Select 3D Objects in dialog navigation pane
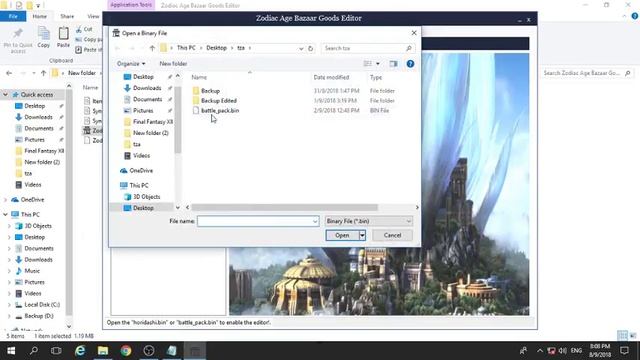Viewport: 640px width, 360px height. (x=147, y=197)
